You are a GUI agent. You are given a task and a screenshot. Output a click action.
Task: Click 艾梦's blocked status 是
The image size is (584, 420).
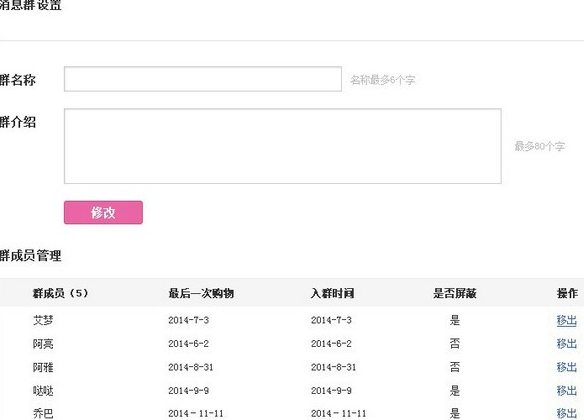(455, 320)
